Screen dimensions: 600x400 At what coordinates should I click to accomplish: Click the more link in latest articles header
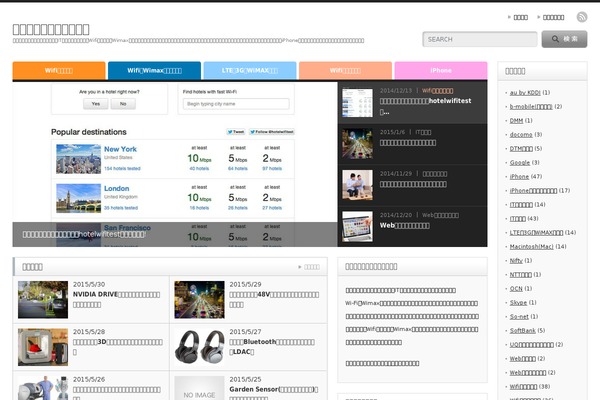tap(309, 267)
